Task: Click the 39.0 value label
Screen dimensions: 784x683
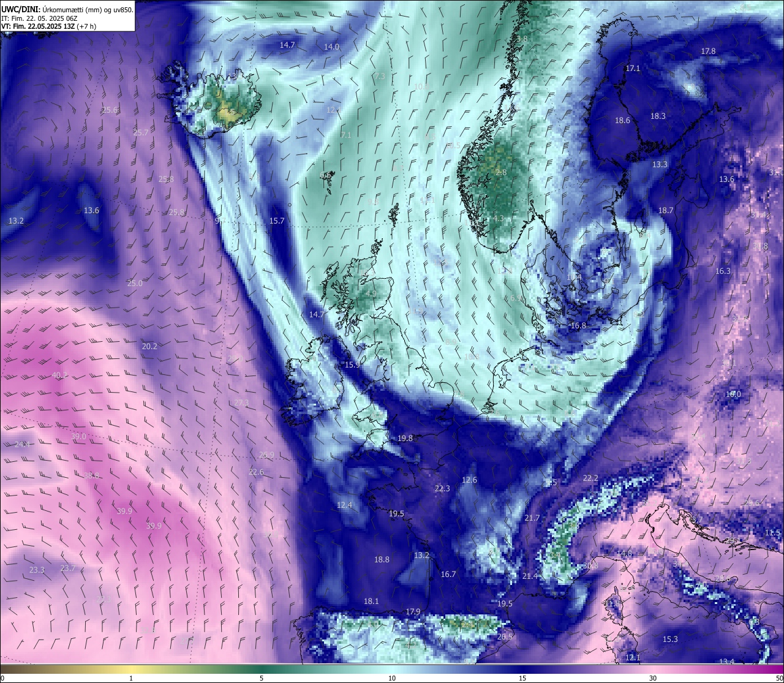Action: point(78,436)
